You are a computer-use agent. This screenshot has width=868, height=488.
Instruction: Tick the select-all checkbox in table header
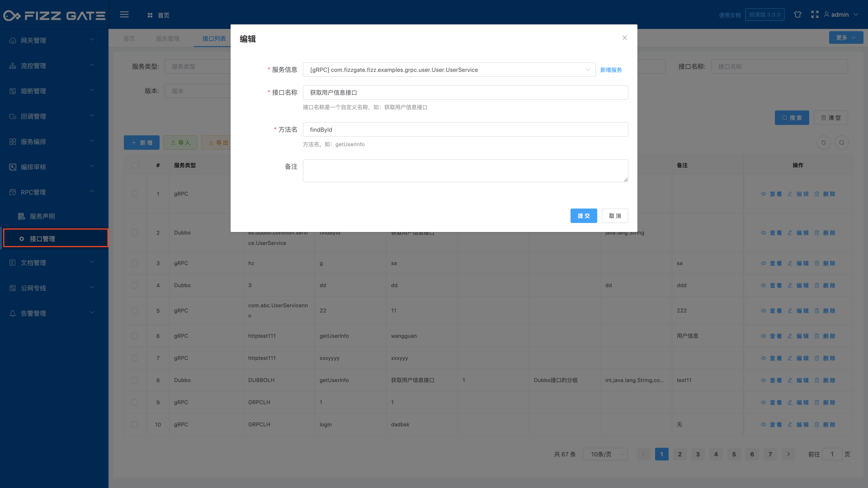coord(135,165)
